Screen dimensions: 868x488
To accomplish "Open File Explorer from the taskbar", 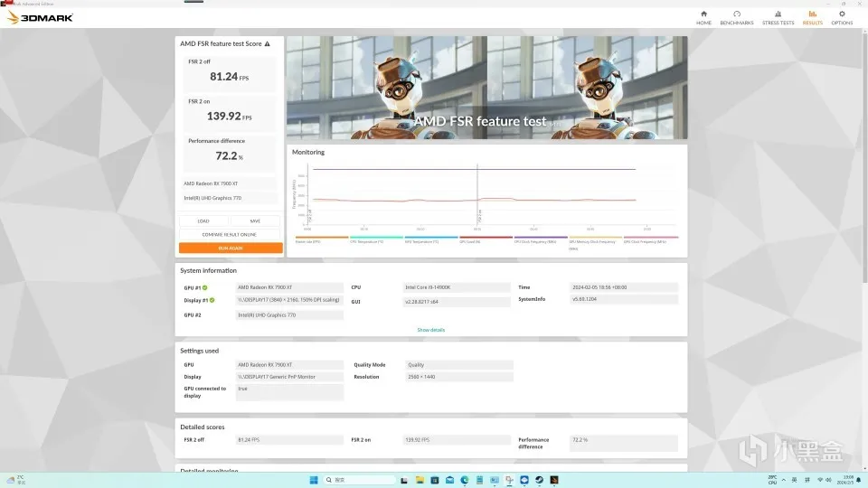I will pos(420,480).
